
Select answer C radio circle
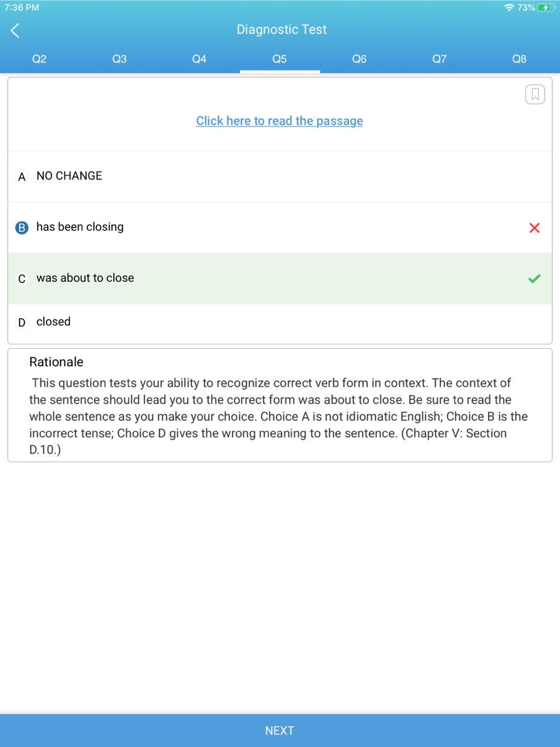(x=22, y=279)
